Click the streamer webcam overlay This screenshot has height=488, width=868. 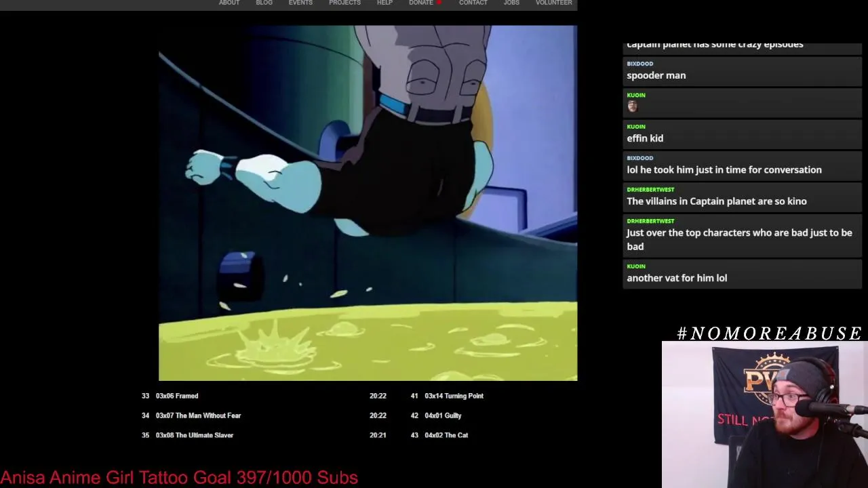tap(765, 415)
